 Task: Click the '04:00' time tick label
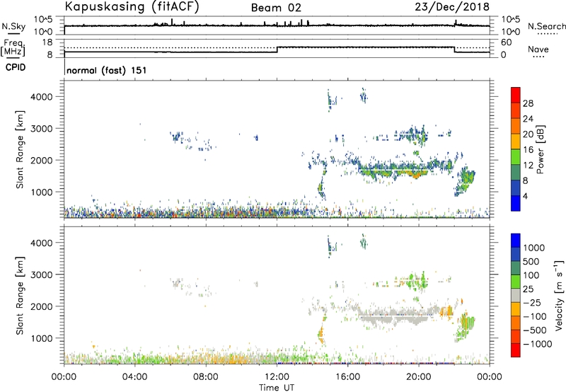134,377
